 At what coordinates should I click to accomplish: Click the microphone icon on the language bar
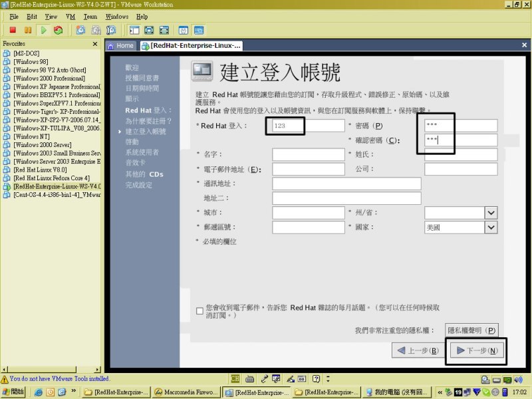(x=265, y=378)
